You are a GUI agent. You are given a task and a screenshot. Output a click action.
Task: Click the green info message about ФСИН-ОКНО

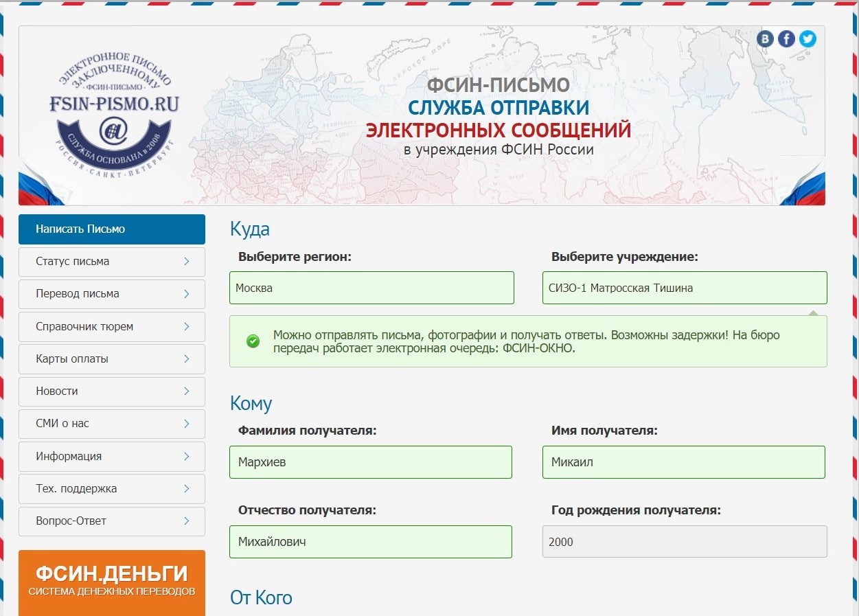coord(528,341)
